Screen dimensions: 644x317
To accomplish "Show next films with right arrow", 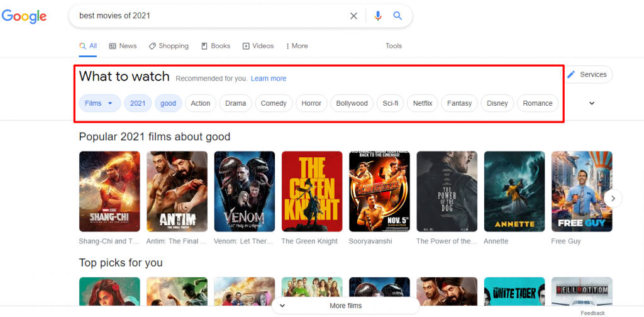I will coord(613,198).
